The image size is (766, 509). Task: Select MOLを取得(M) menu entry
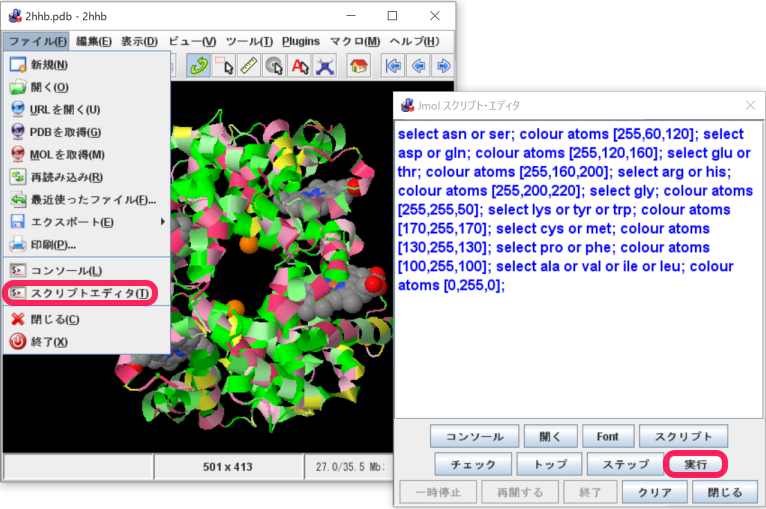click(x=86, y=154)
